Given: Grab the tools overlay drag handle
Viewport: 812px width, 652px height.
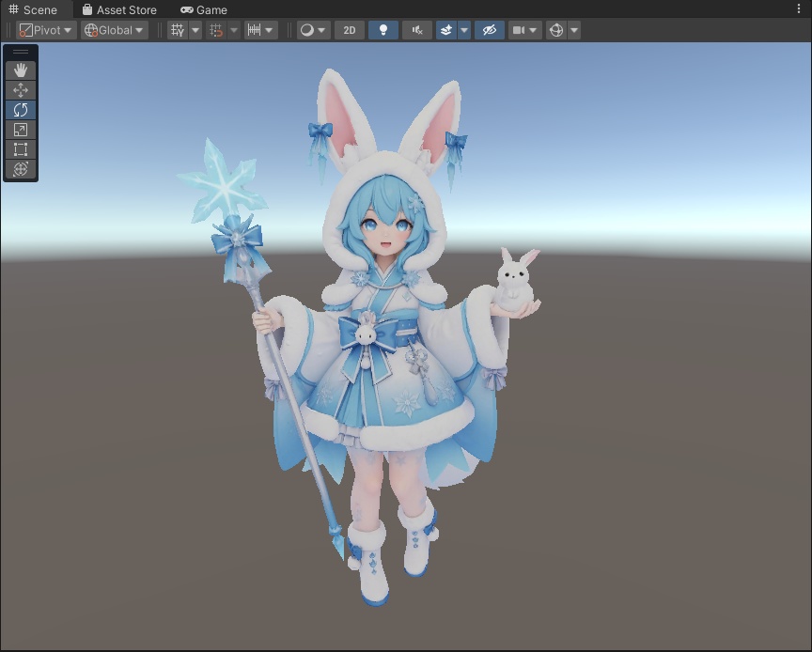Looking at the screenshot, I should (x=20, y=52).
